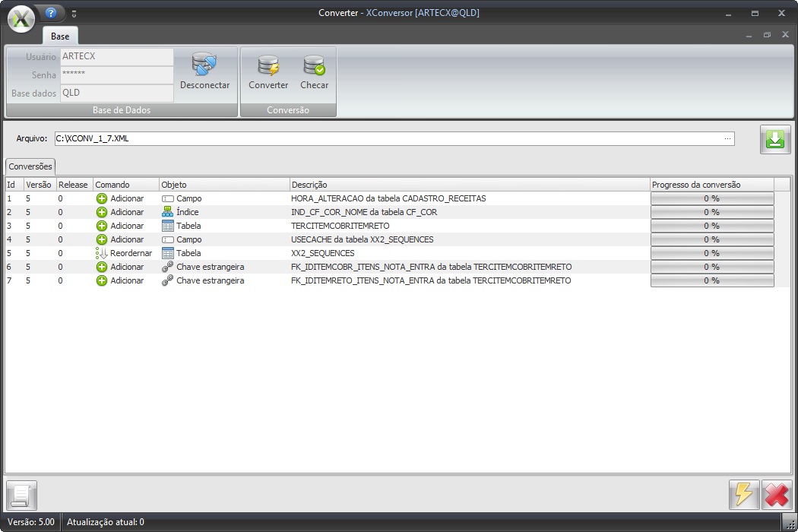Click the red X cancel button
The height and width of the screenshot is (532, 798).
pyautogui.click(x=777, y=494)
